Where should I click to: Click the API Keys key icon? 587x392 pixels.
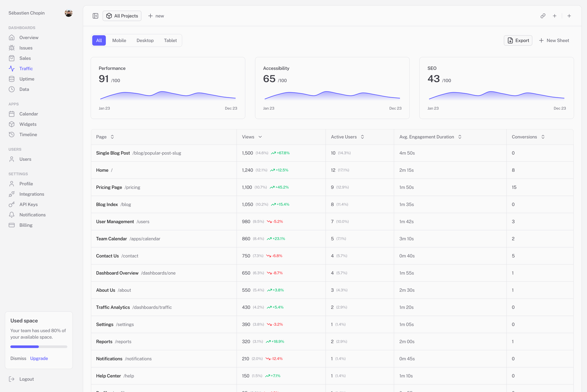12,204
